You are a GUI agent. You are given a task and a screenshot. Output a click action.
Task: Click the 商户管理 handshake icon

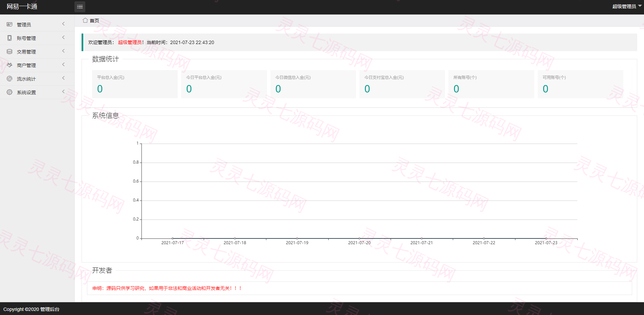[x=9, y=65]
